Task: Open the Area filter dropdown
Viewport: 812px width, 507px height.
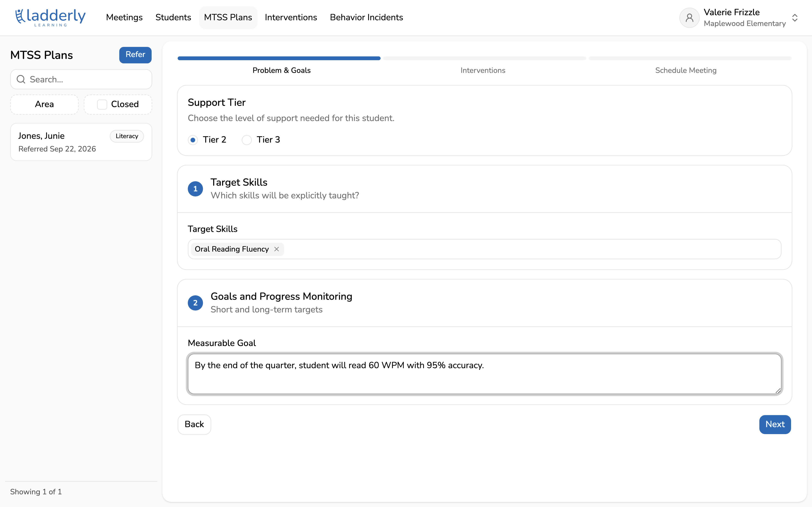Action: point(44,104)
